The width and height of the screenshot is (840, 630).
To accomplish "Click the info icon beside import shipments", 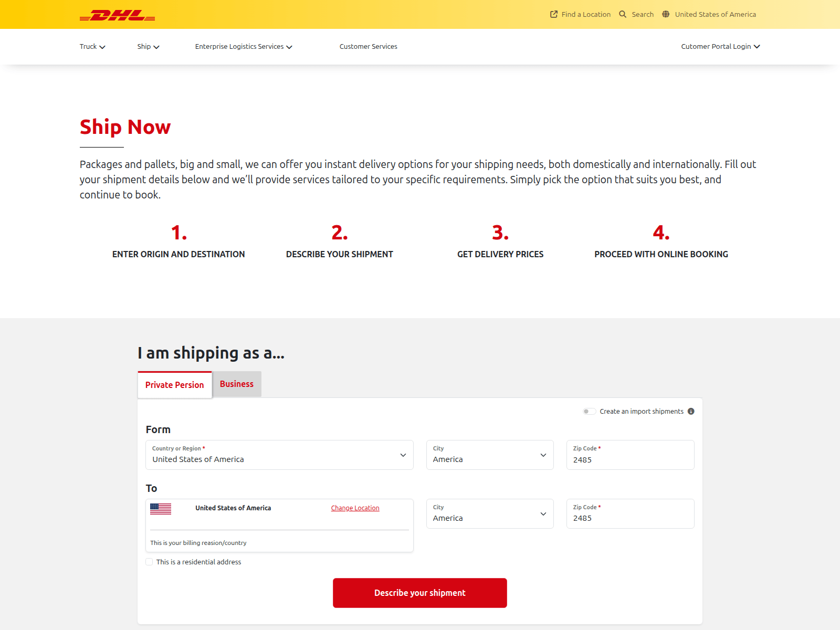I will pos(691,411).
